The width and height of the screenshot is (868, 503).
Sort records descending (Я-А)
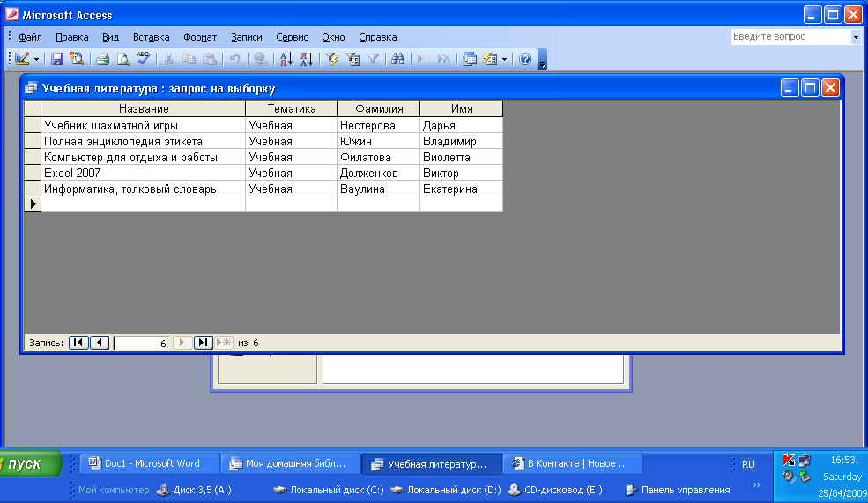coord(306,59)
